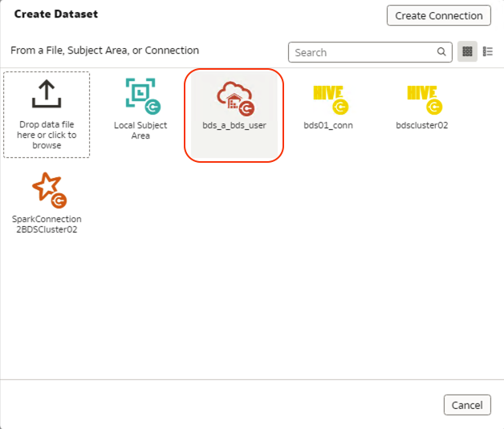504x429 pixels.
Task: Select the bdscluster02 Hive connection icon
Action: 425,99
